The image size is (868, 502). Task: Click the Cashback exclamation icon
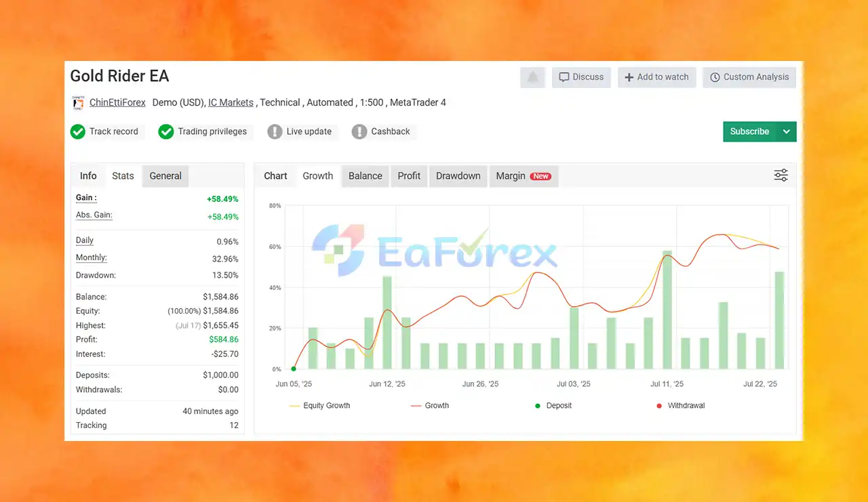point(359,131)
